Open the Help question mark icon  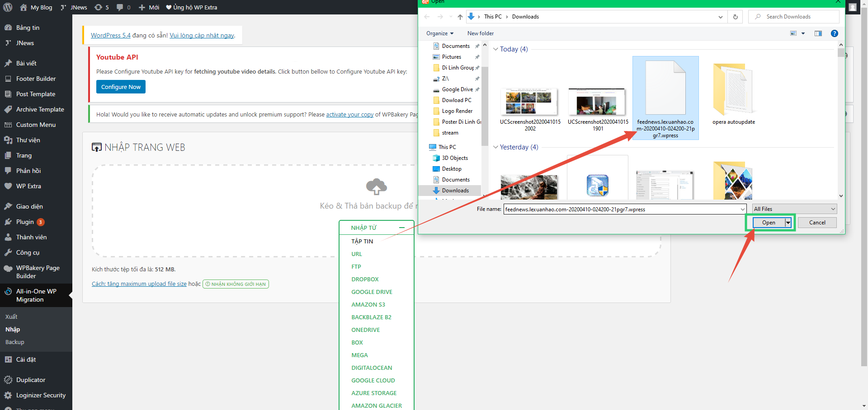835,33
